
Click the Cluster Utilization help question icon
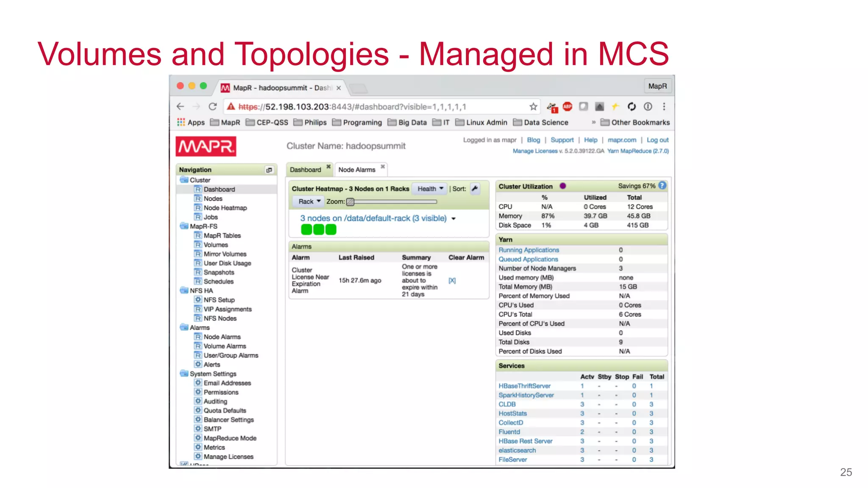coord(662,186)
